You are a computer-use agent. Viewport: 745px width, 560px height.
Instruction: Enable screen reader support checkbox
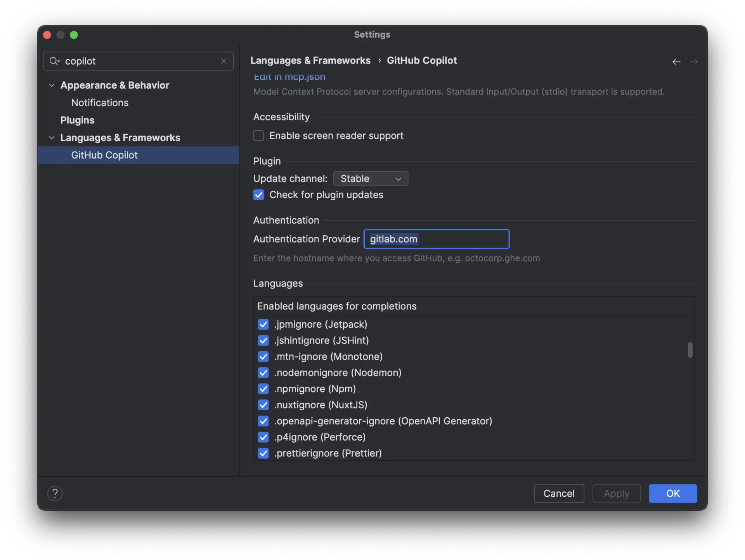pos(258,136)
